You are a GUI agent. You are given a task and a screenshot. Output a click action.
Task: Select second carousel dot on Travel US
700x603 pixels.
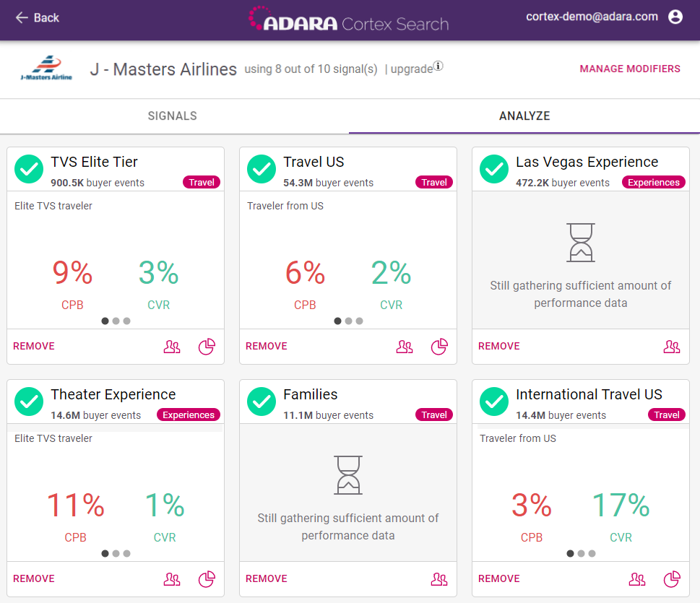349,321
